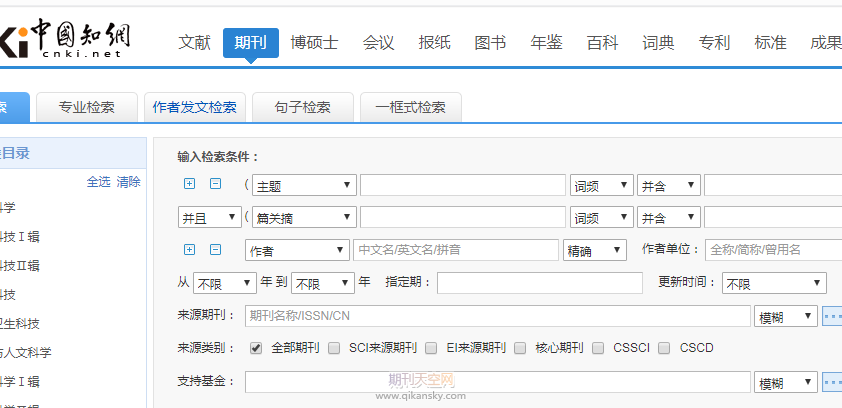Check the CSSCI source checkbox
Image resolution: width=842 pixels, height=408 pixels.
coord(598,348)
